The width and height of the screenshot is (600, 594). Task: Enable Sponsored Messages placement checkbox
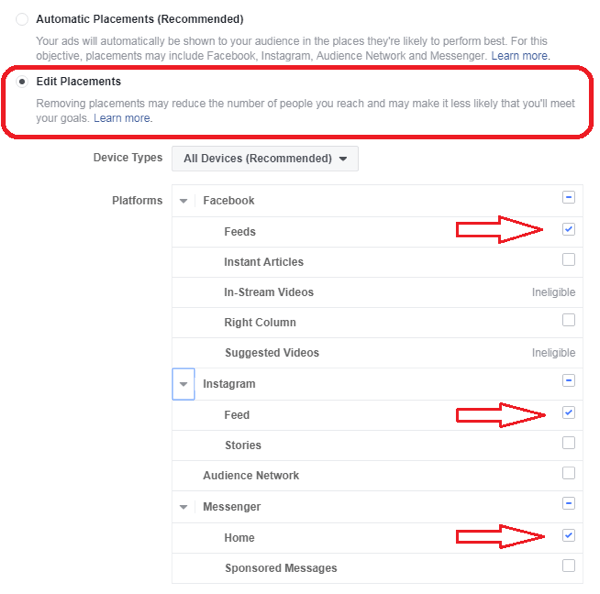tap(568, 566)
